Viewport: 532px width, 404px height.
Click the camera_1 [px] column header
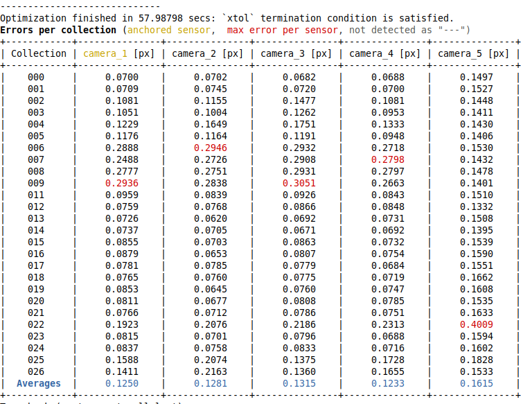click(x=118, y=53)
